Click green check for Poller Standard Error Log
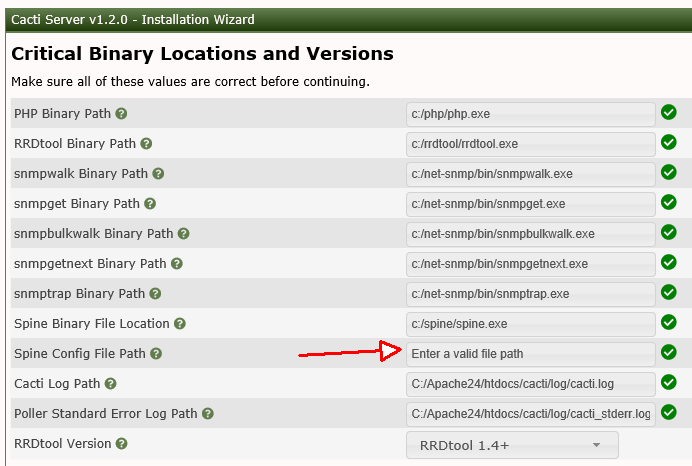692x466 pixels. 669,413
